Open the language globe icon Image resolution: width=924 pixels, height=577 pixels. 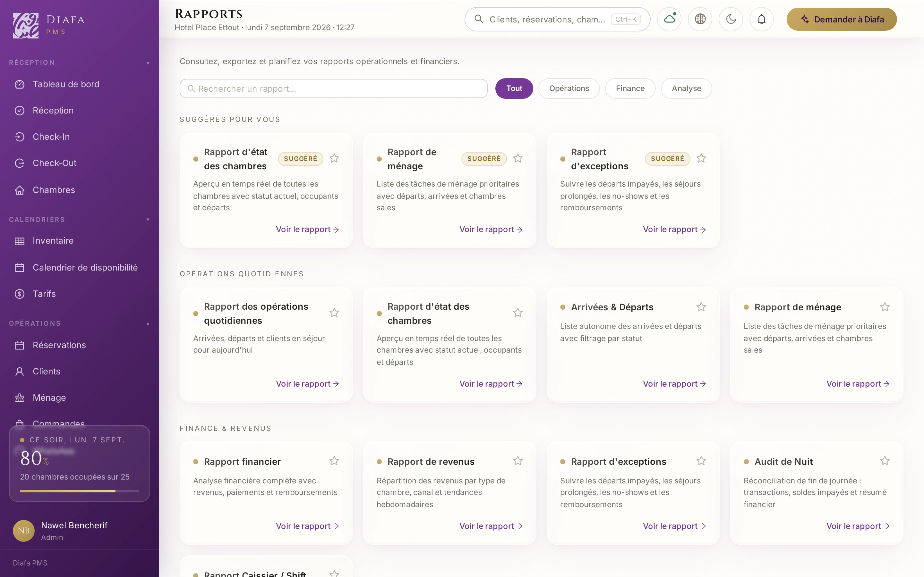700,19
